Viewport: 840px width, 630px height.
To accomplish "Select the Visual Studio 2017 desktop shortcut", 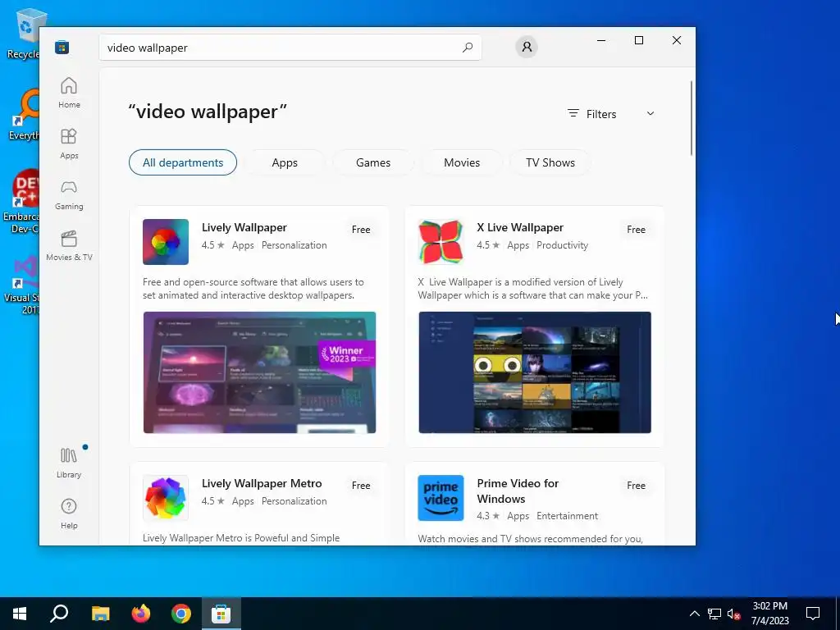I will tap(22, 285).
